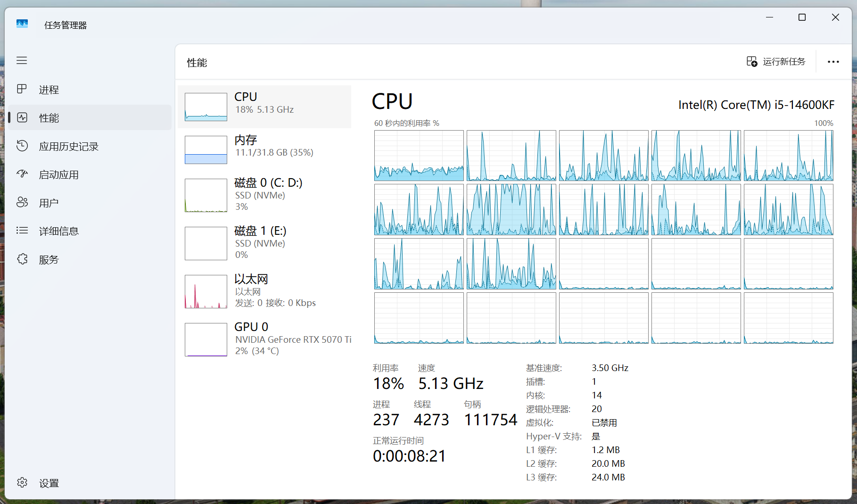
Task: Click the 性能 page title
Action: (x=197, y=63)
